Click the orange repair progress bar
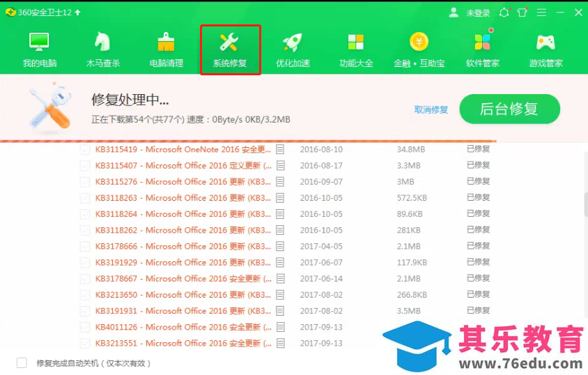 coord(248,141)
